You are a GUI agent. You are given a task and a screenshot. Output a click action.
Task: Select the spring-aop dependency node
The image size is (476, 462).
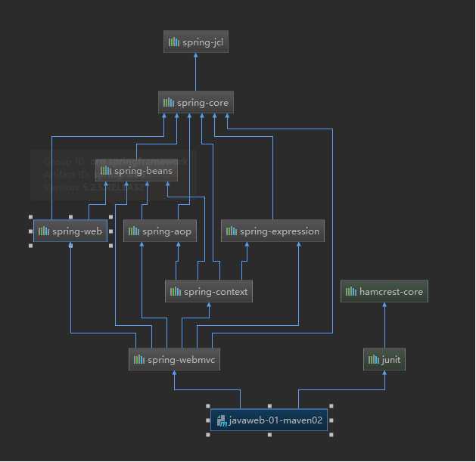160,231
